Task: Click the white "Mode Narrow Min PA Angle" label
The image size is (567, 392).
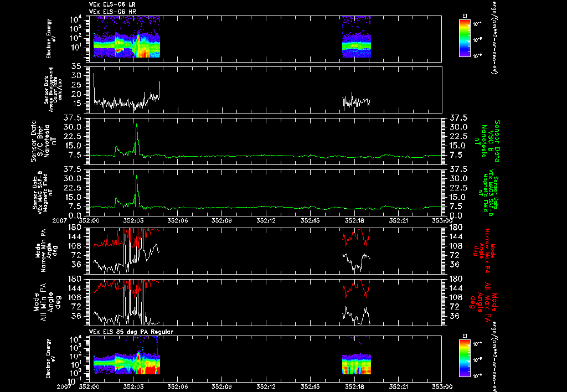Action: pyautogui.click(x=46, y=251)
